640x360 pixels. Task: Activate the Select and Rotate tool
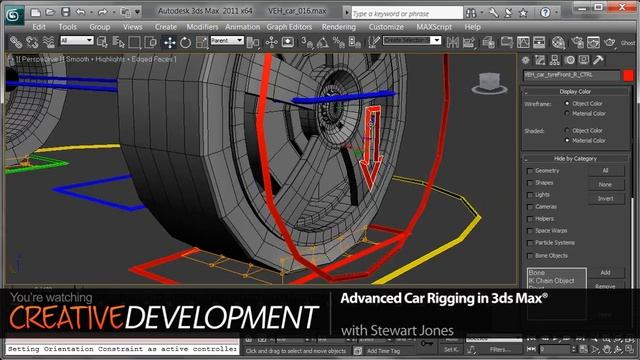click(185, 42)
